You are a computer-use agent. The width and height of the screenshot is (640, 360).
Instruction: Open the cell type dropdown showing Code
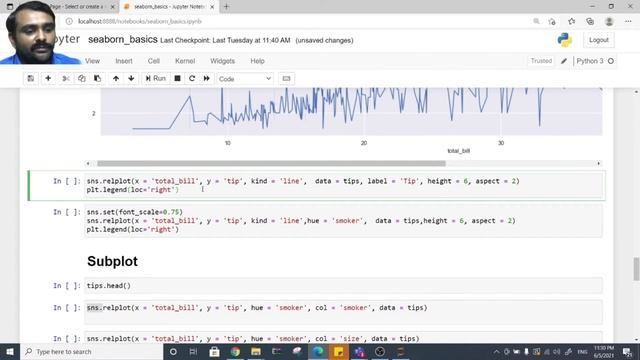click(245, 79)
